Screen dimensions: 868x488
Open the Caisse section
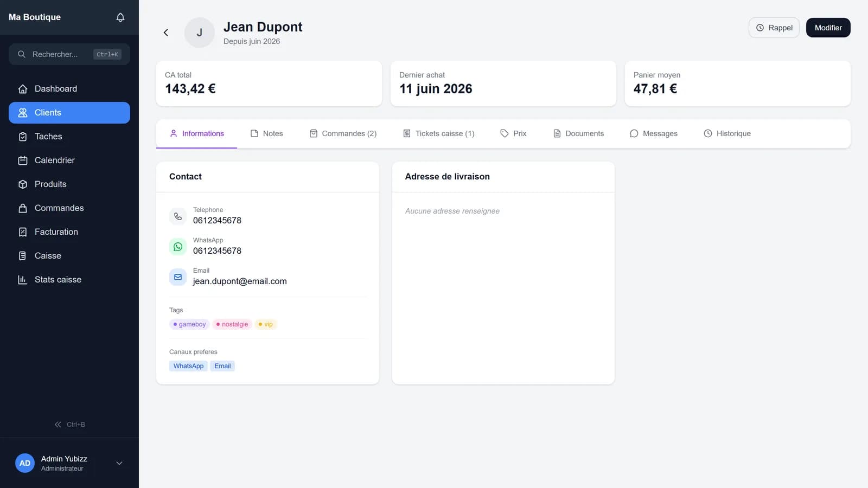tap(69, 256)
